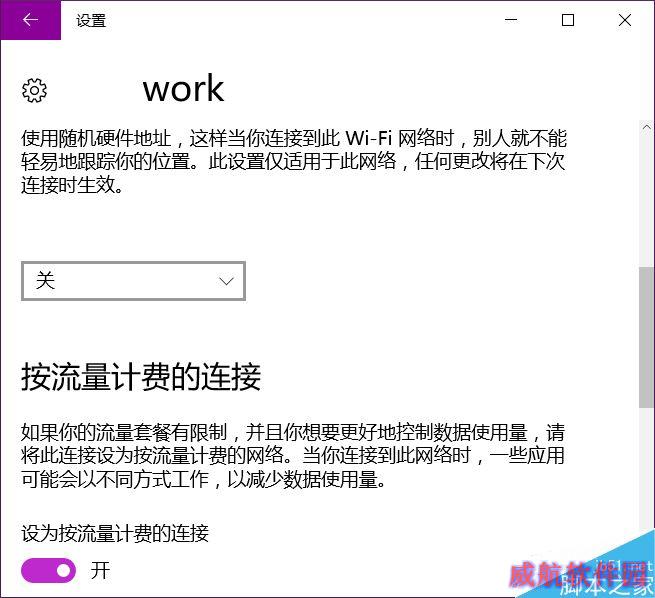Viewport: 655px width, 598px height.
Task: Click the 设为按流量计费的连接 label
Action: tap(115, 533)
